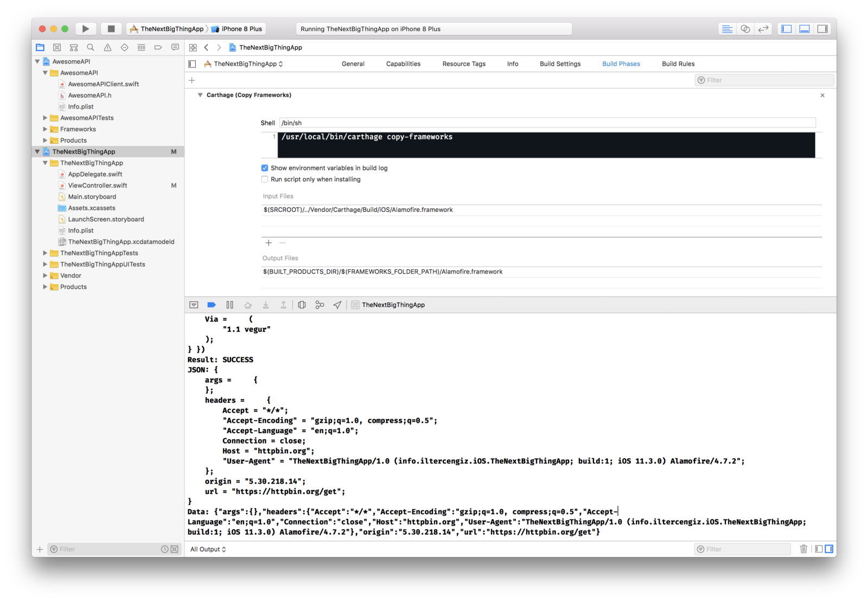The width and height of the screenshot is (868, 602).
Task: Add a file with navigator plus
Action: point(40,549)
